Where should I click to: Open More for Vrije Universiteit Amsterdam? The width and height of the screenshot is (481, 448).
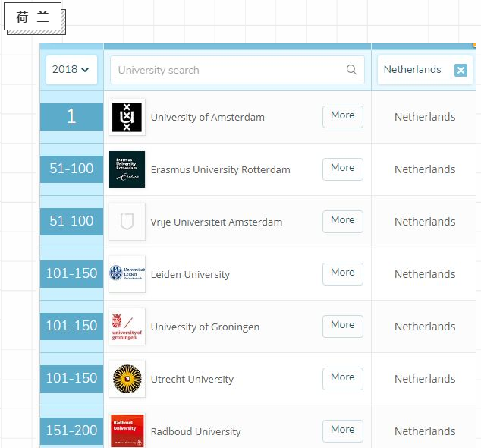(343, 222)
